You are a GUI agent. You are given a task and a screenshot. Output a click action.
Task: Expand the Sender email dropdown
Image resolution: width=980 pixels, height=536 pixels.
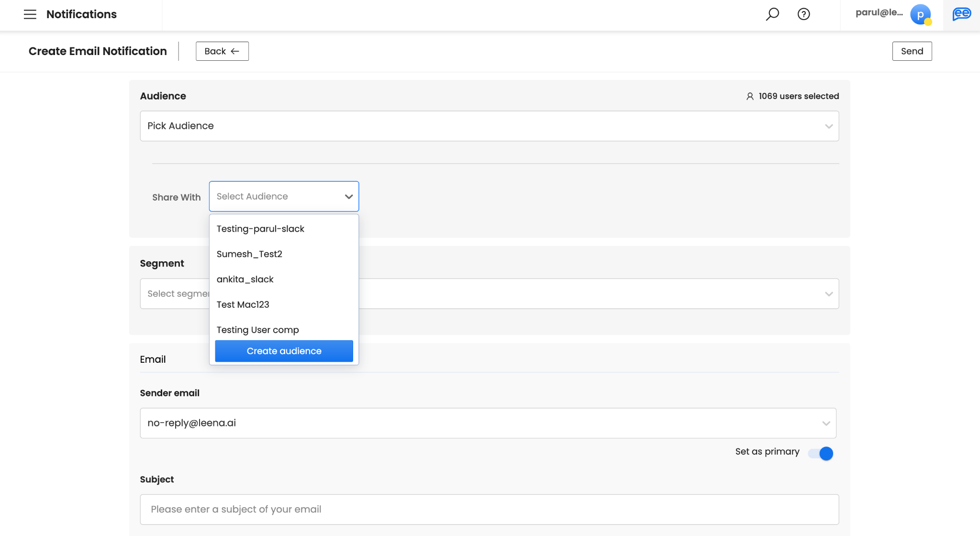pos(488,423)
